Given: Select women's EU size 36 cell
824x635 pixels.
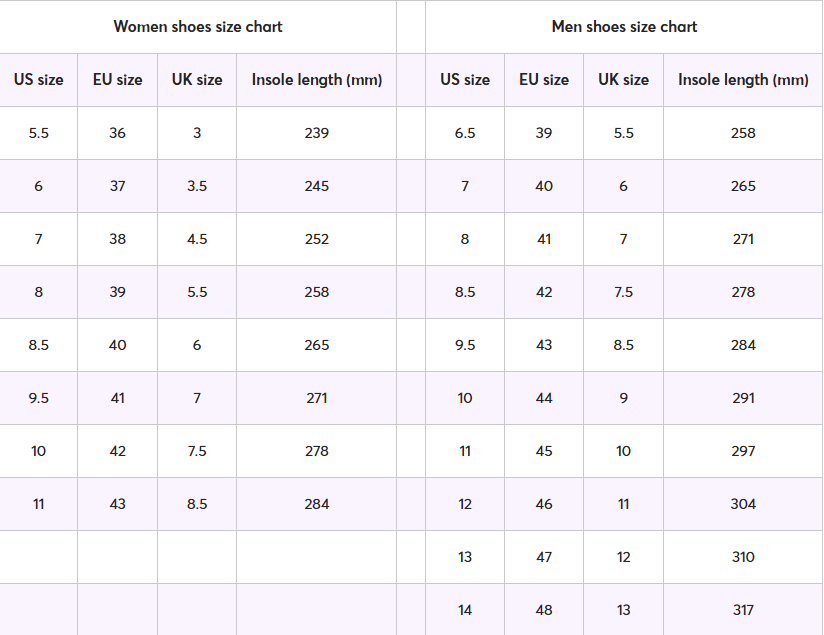Looking at the screenshot, I should [118, 133].
